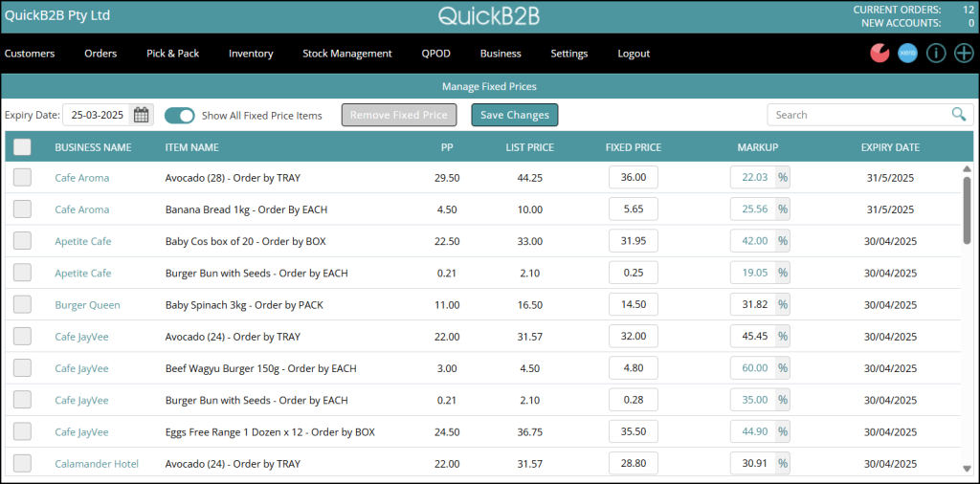Edit markup 44.90 for Eggs Free Range
The height and width of the screenshot is (484, 980).
click(x=753, y=431)
